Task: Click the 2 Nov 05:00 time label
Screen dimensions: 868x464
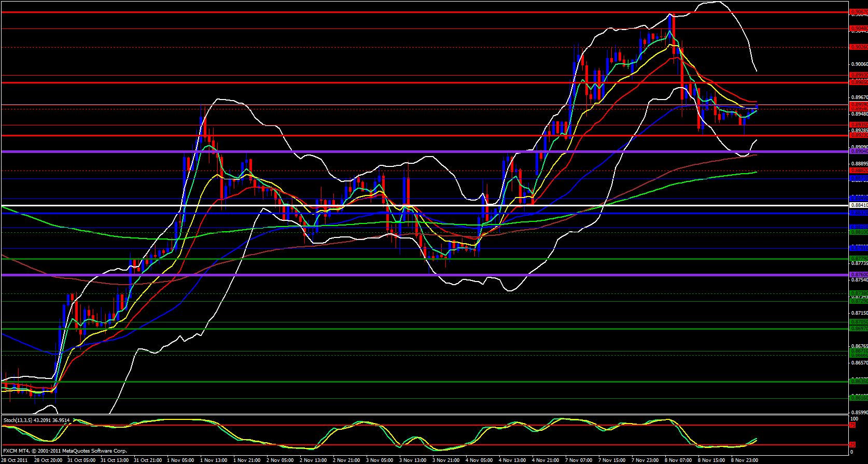Action: click(x=281, y=460)
